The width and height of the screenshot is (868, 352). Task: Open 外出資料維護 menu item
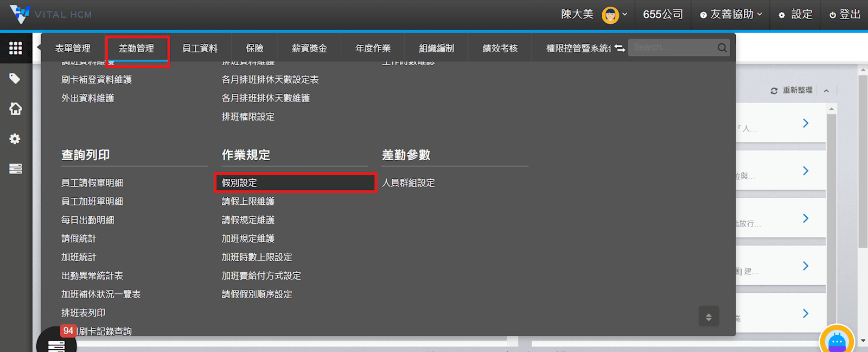pos(88,98)
